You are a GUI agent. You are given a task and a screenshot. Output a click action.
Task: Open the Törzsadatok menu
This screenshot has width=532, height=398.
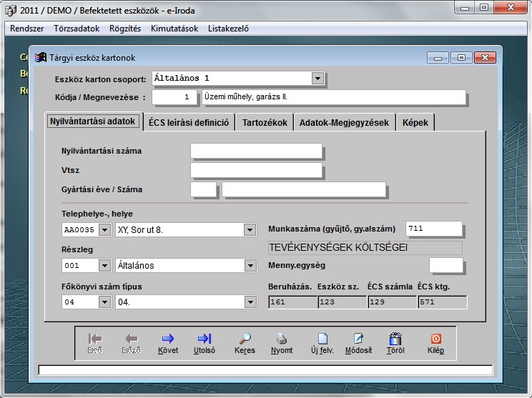tap(74, 29)
